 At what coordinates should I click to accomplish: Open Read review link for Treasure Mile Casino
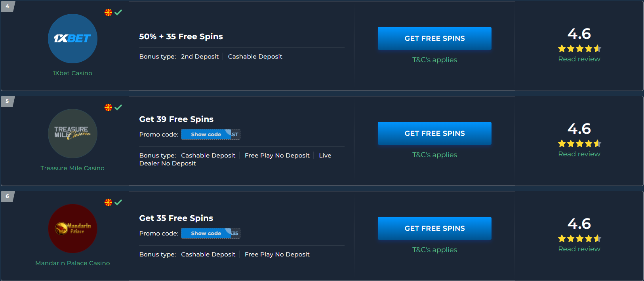point(579,154)
